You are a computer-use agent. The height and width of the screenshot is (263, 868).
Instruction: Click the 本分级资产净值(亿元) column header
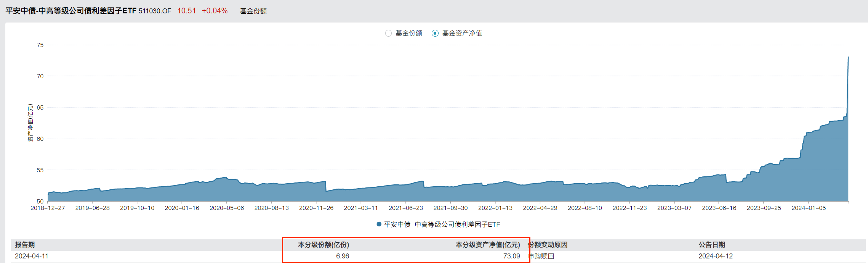coord(487,245)
